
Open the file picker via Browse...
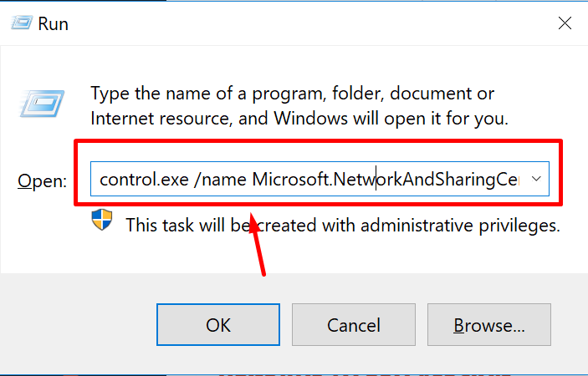[489, 325]
